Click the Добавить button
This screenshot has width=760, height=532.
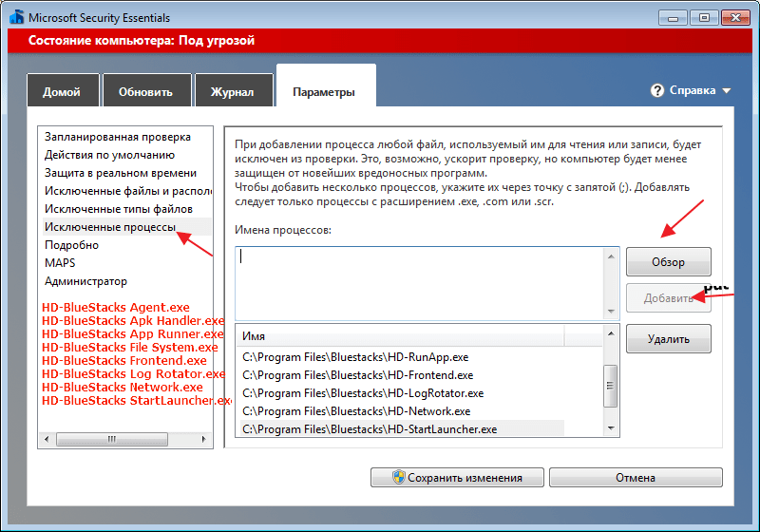[669, 298]
